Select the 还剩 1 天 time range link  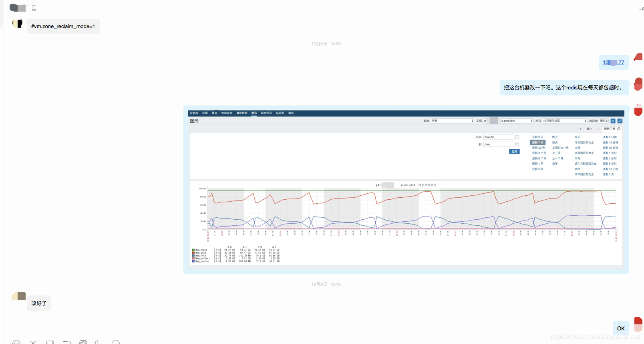point(609,174)
